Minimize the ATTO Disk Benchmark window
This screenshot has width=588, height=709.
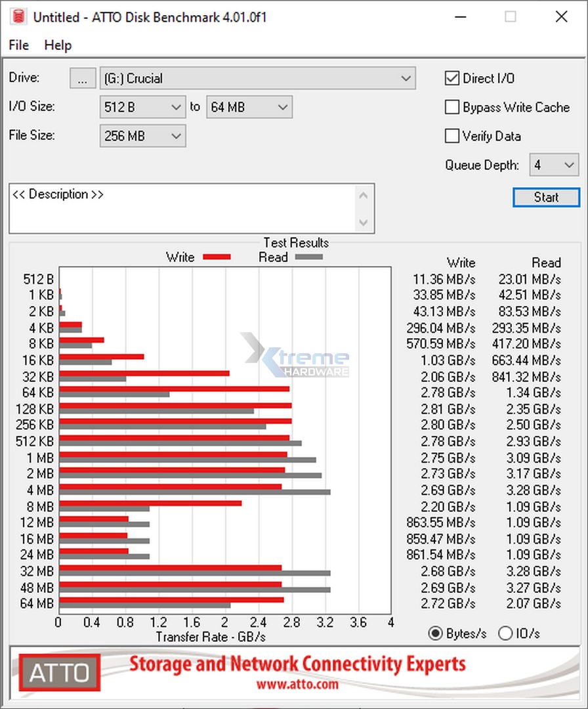[459, 17]
